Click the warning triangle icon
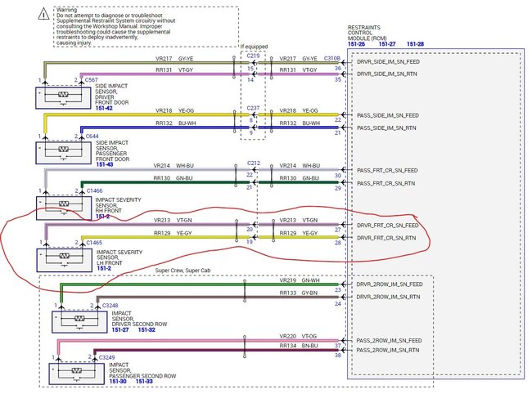 [43, 14]
